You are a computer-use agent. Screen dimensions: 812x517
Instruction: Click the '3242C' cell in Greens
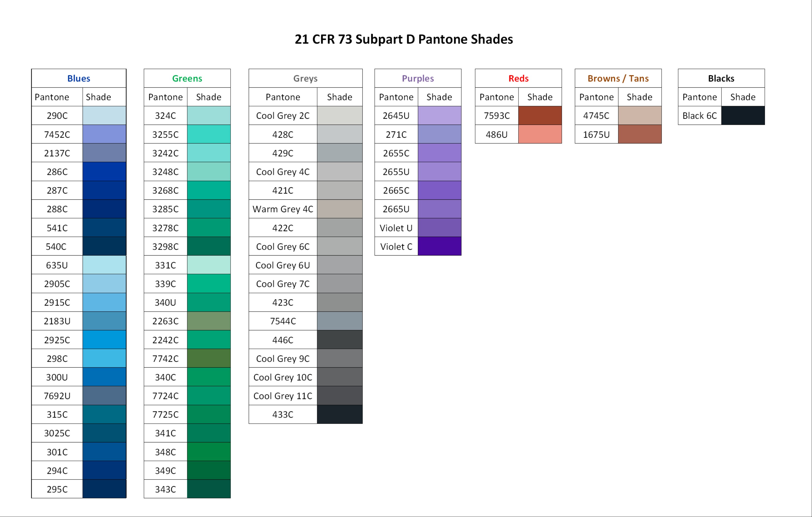coord(166,153)
